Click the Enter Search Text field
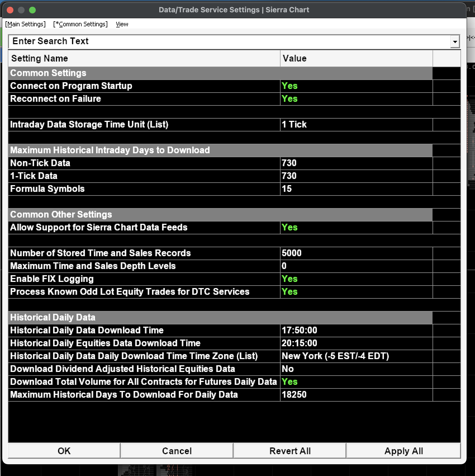The width and height of the screenshot is (475, 476). (x=230, y=41)
